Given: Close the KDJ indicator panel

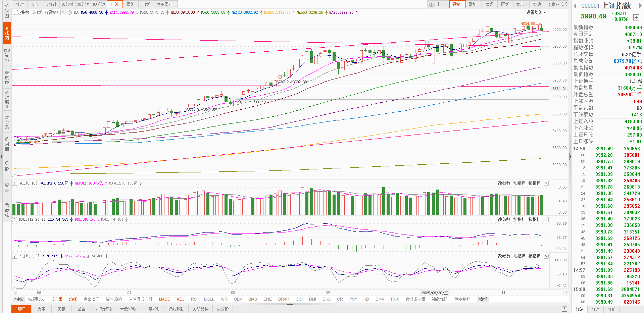Looking at the screenshot, I should tap(546, 256).
